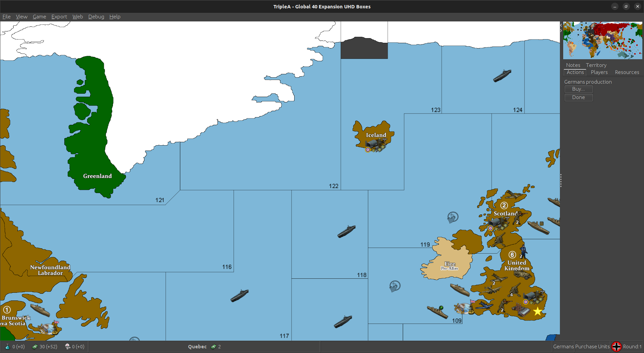Open the View menu
This screenshot has height=353, width=644.
tap(21, 17)
